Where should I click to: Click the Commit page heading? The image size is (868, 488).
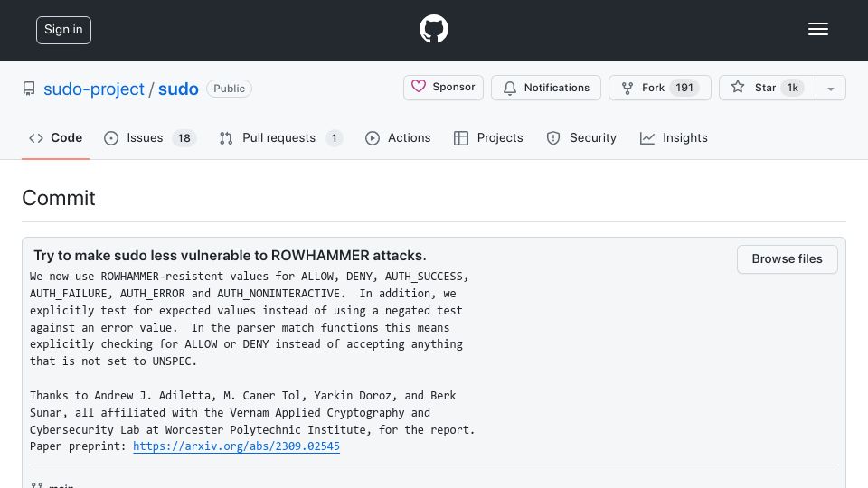59,198
